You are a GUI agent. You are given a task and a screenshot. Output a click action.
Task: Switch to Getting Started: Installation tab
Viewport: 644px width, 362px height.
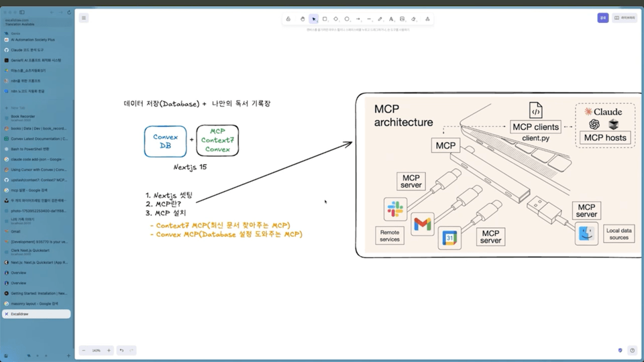(x=36, y=294)
